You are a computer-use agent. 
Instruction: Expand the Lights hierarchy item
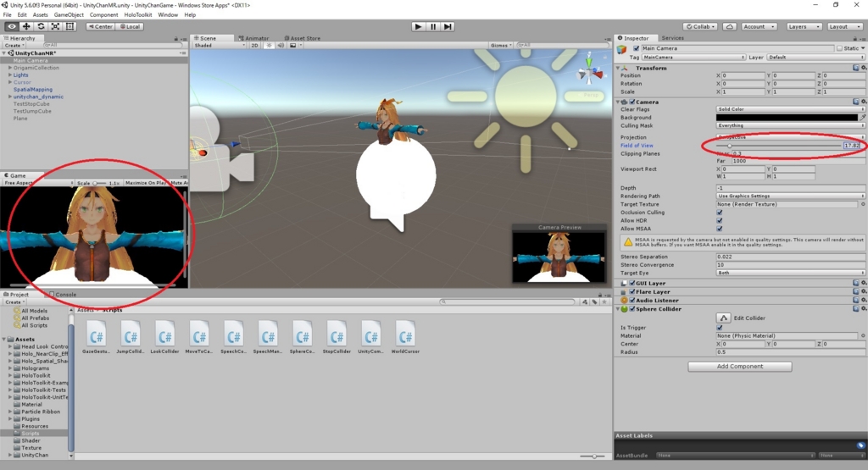click(10, 75)
